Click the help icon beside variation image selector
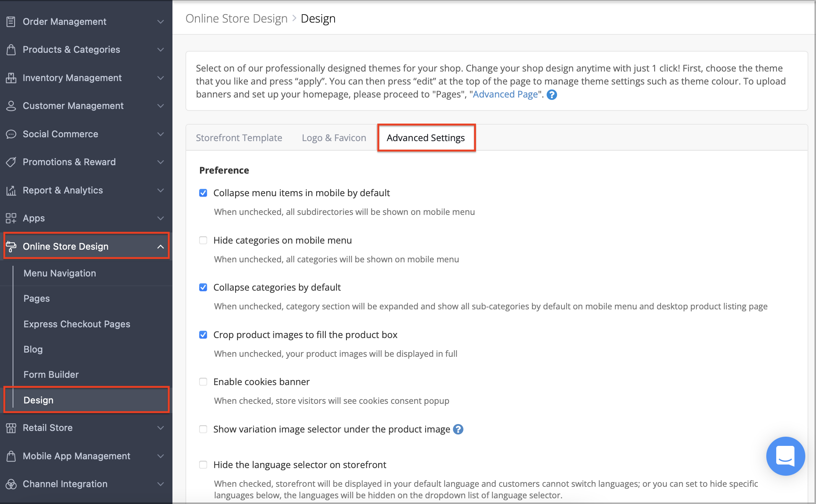The width and height of the screenshot is (816, 504). click(x=458, y=429)
